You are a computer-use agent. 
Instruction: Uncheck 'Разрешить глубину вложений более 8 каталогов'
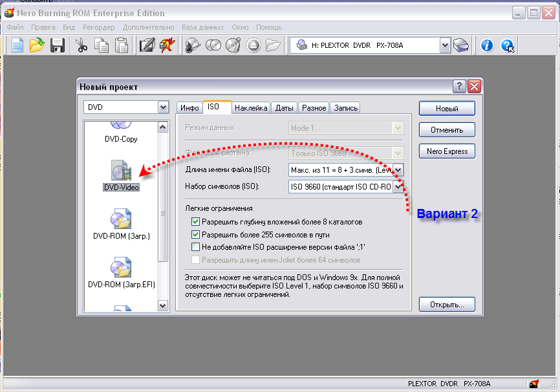pyautogui.click(x=196, y=222)
